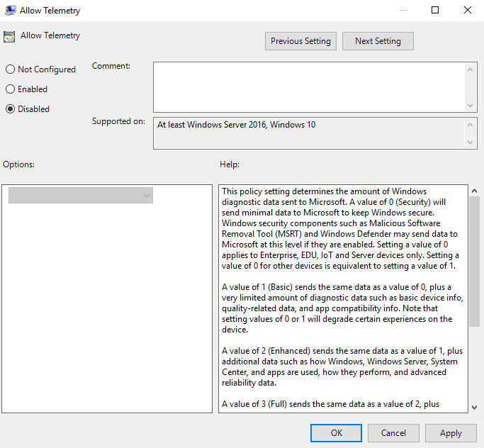Close the Allow Telemetry dialog

click(467, 10)
